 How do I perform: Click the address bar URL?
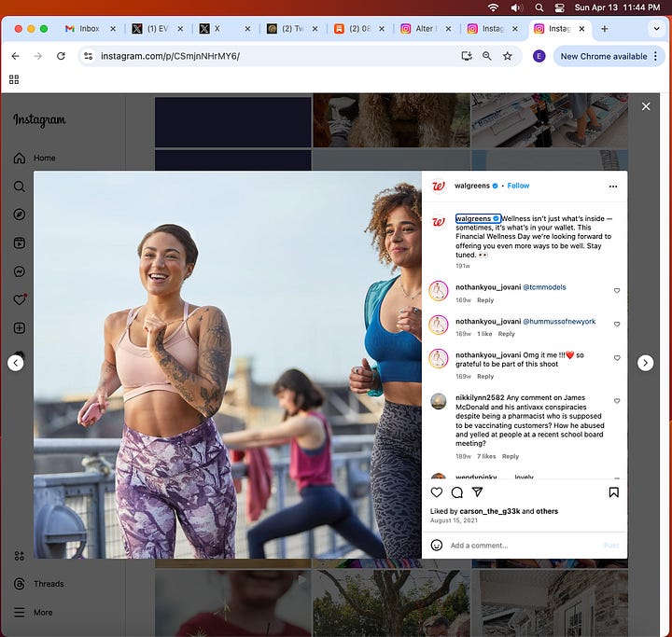coord(170,56)
